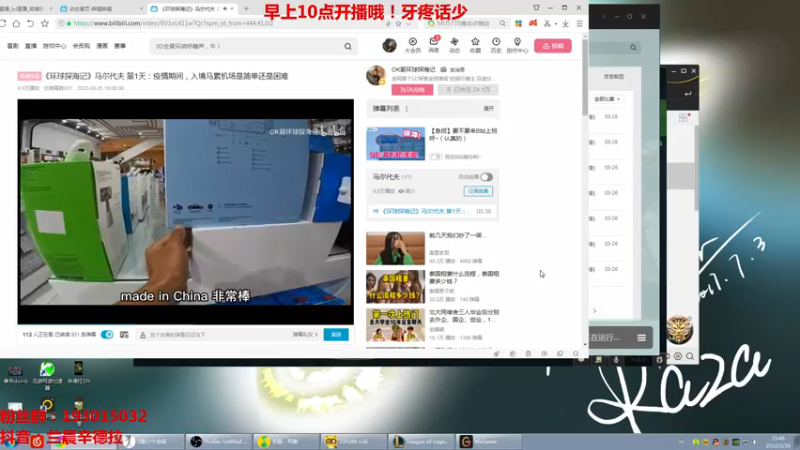Focus the bilibili.com address bar

[219, 23]
